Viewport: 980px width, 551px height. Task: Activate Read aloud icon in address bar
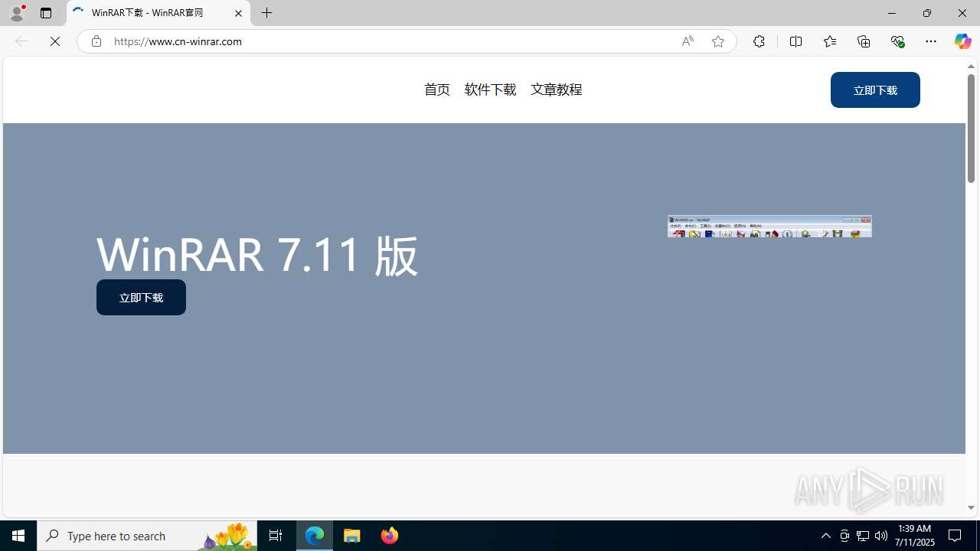pyautogui.click(x=688, y=41)
